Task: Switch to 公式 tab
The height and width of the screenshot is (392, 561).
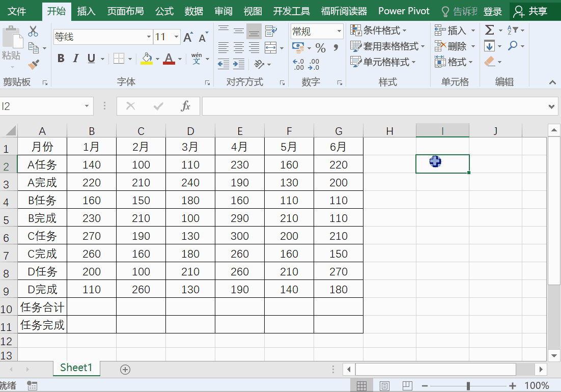Action: (164, 11)
